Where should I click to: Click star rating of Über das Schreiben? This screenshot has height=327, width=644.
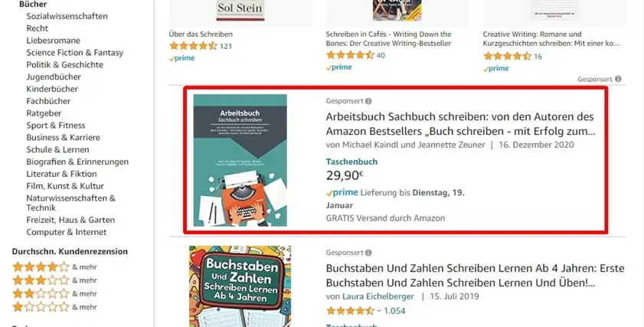(x=193, y=46)
